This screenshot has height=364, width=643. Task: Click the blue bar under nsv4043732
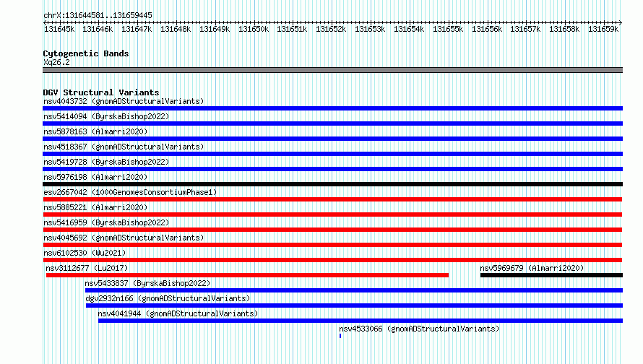[x=332, y=108]
